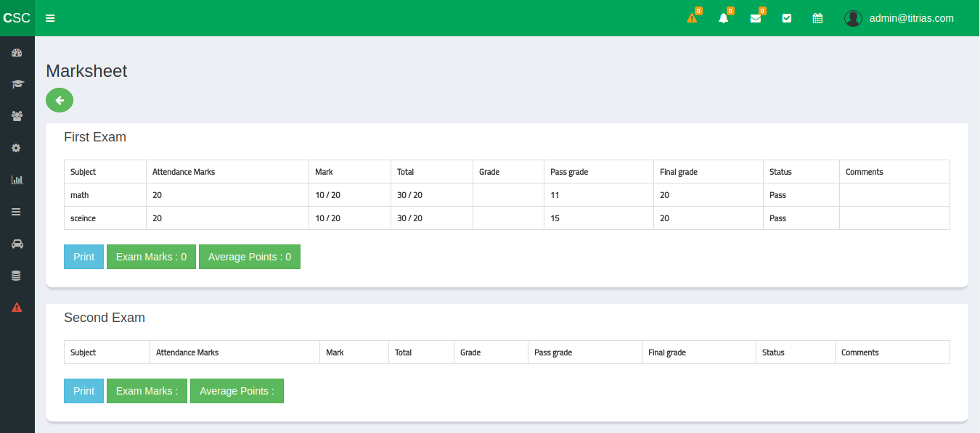Print the First Exam marksheet
Image resolution: width=980 pixels, height=433 pixels.
click(83, 257)
